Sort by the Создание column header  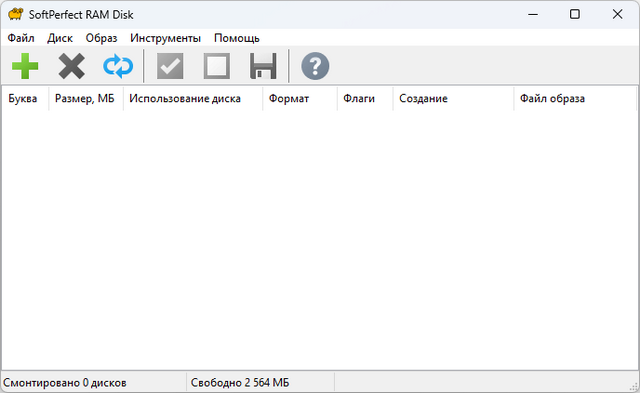[x=453, y=98]
